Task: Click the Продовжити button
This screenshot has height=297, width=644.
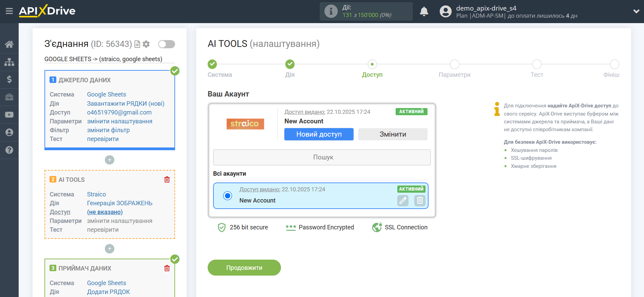Action: pos(244,268)
